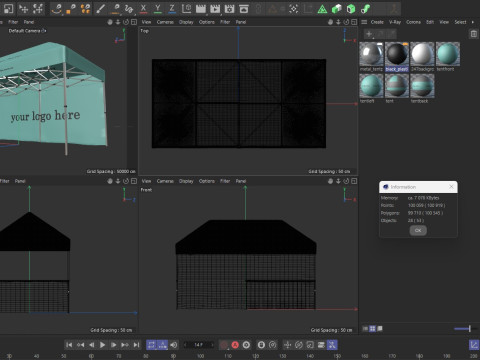Open the V-Ray menu
This screenshot has width=480, height=360.
point(395,22)
